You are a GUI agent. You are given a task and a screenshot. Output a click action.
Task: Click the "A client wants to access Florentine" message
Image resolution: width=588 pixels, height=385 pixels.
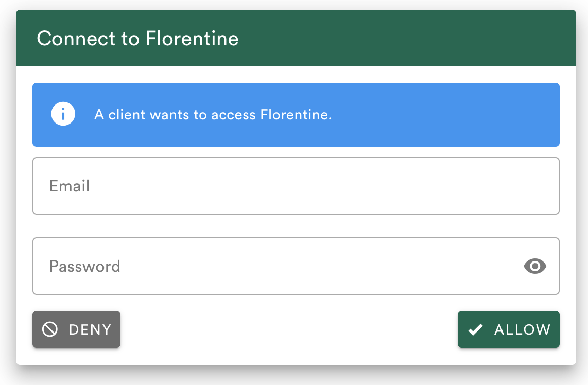213,115
